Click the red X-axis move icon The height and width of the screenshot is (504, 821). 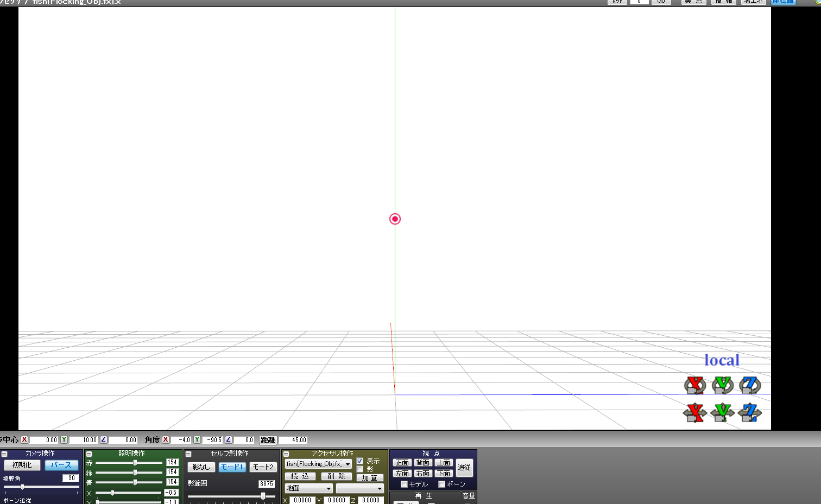[694, 413]
